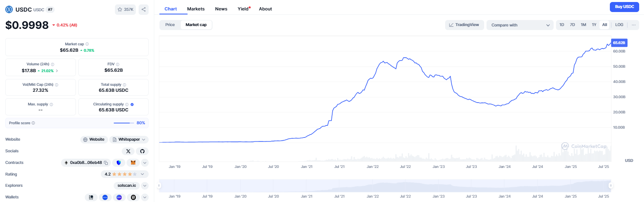Open the solscan.io explorer link
This screenshot has width=644, height=202.
click(x=127, y=186)
